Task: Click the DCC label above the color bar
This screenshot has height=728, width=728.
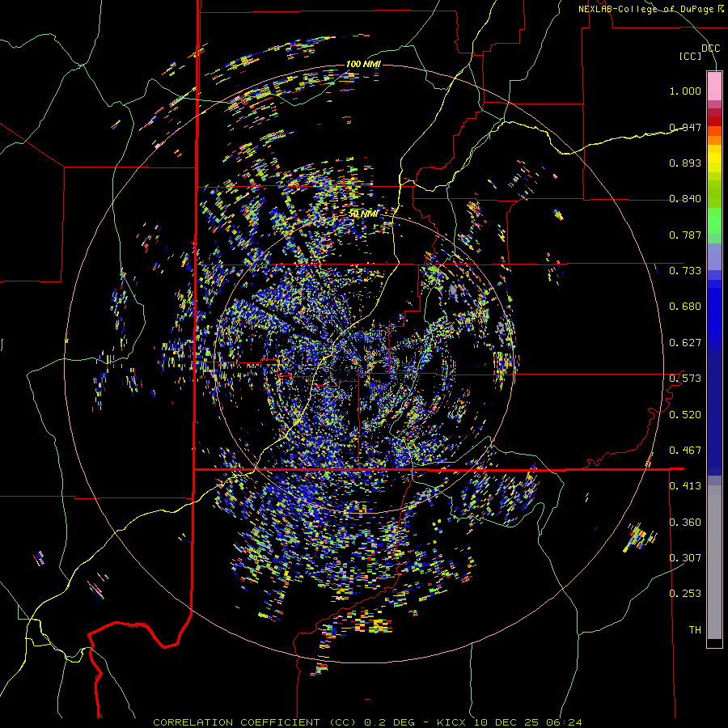Action: [710, 48]
